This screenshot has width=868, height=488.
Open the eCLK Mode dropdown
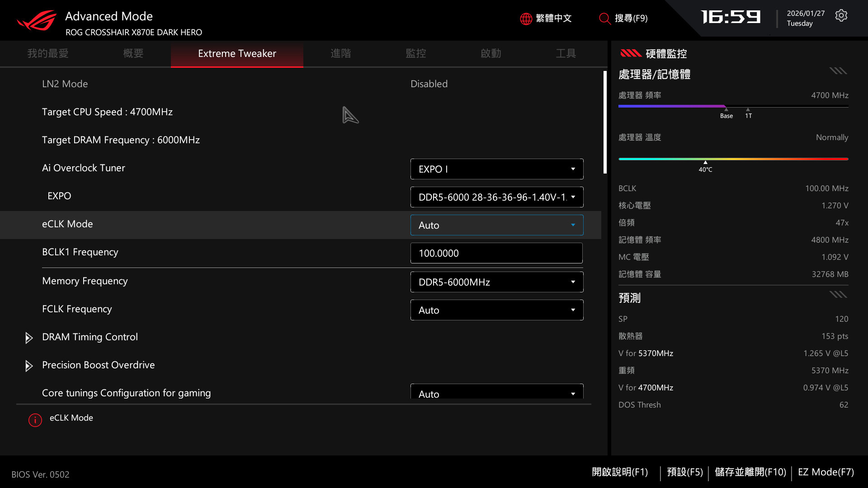(496, 225)
